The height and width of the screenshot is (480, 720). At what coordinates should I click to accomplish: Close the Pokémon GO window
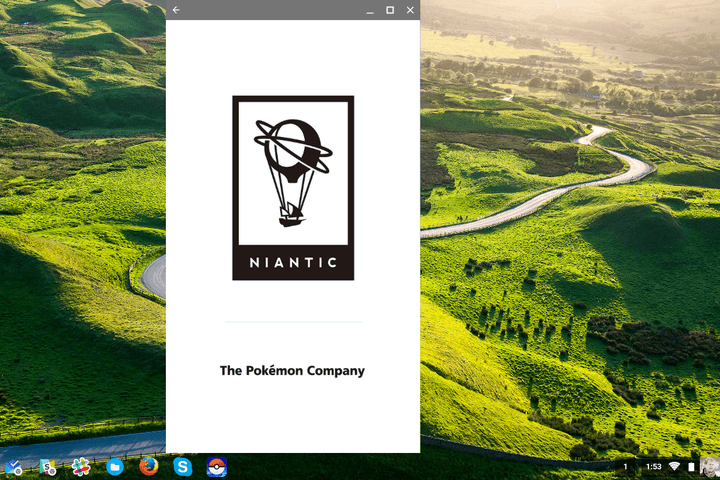410,10
